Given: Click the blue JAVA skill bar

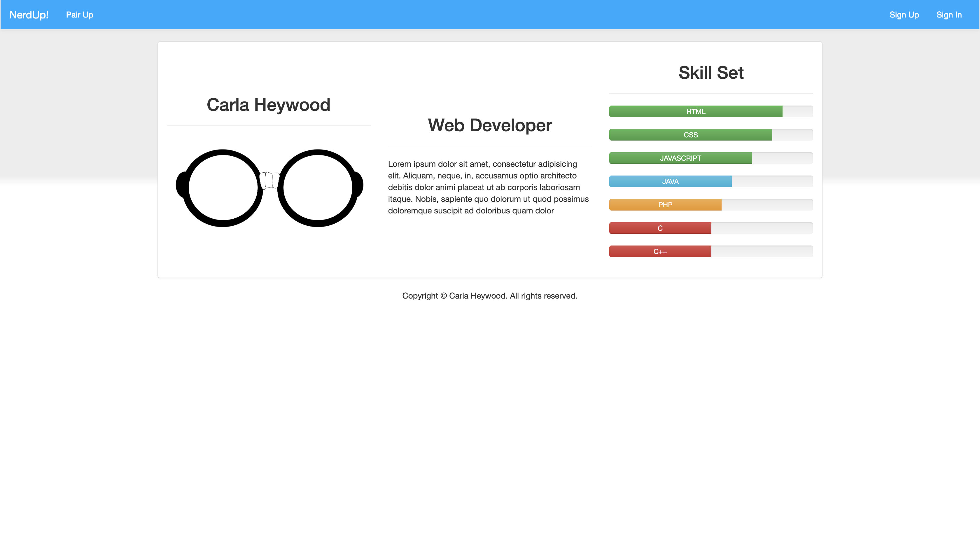Looking at the screenshot, I should (x=670, y=181).
